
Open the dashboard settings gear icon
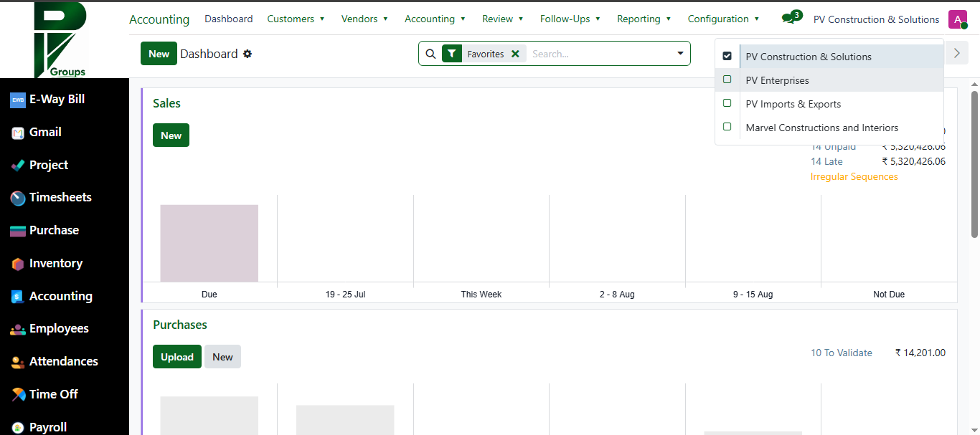248,54
